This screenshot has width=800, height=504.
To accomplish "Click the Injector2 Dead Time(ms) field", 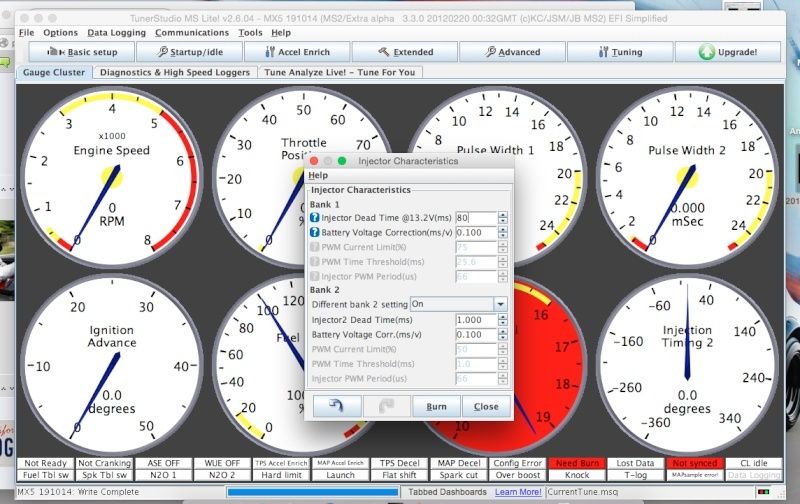I will (x=476, y=320).
